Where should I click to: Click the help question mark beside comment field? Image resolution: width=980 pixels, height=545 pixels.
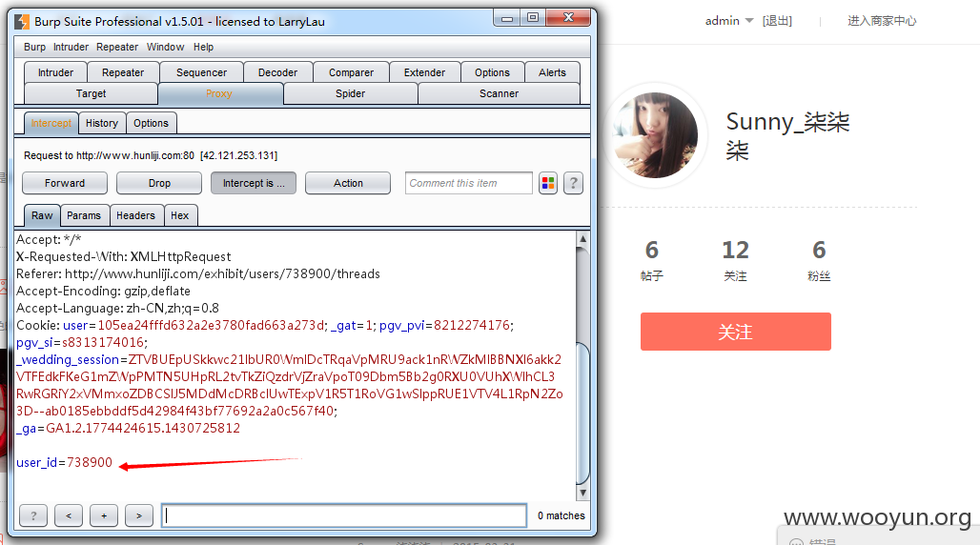pos(573,183)
